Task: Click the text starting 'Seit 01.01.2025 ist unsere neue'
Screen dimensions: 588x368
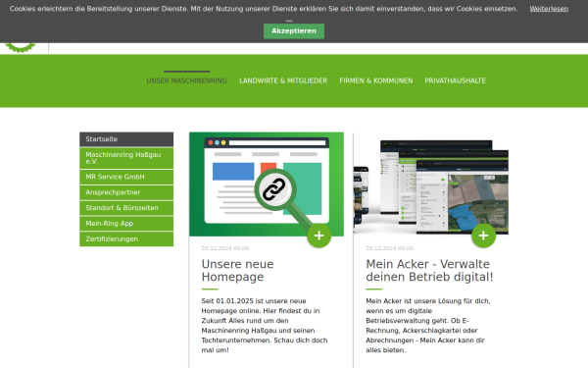Action: (265, 326)
